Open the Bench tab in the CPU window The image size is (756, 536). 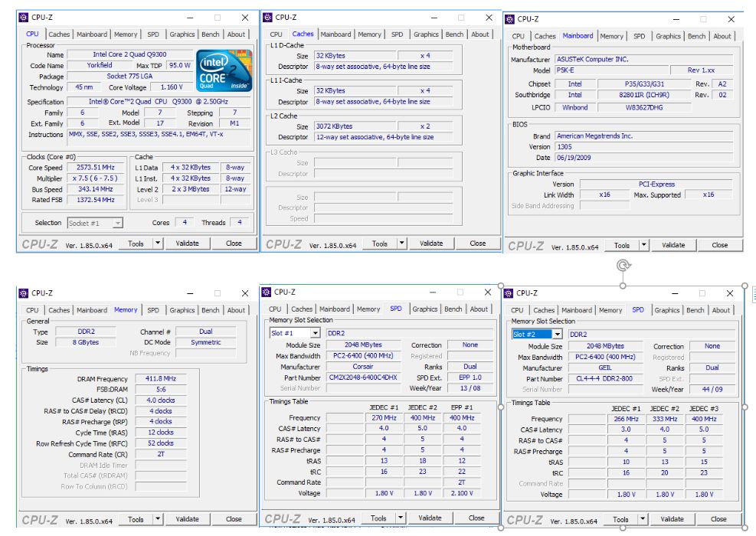(210, 34)
